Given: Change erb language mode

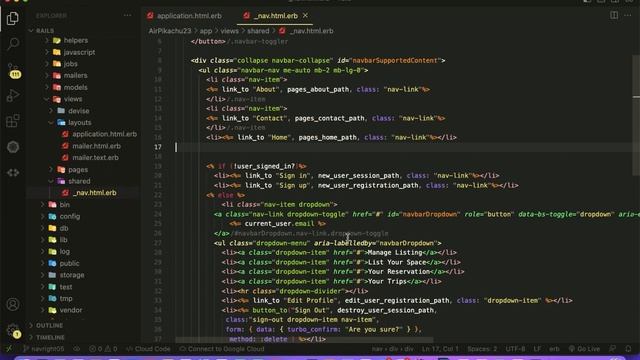Looking at the screenshot, I should tap(554, 349).
